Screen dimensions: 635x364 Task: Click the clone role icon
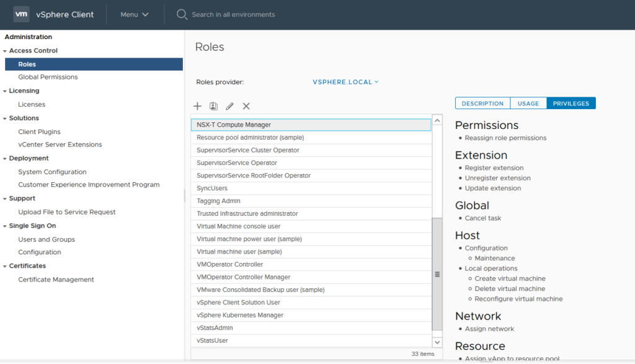pyautogui.click(x=213, y=107)
